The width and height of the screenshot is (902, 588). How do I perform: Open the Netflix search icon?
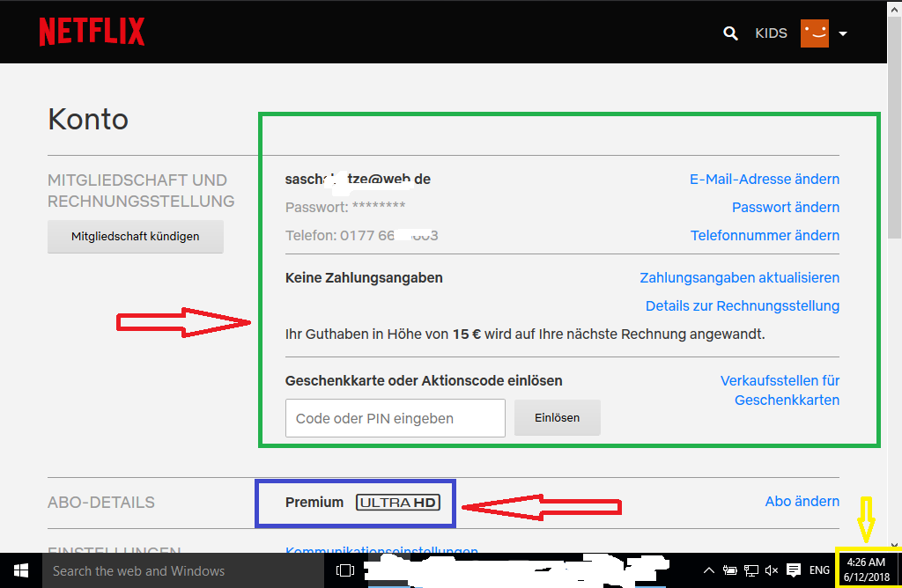[730, 33]
